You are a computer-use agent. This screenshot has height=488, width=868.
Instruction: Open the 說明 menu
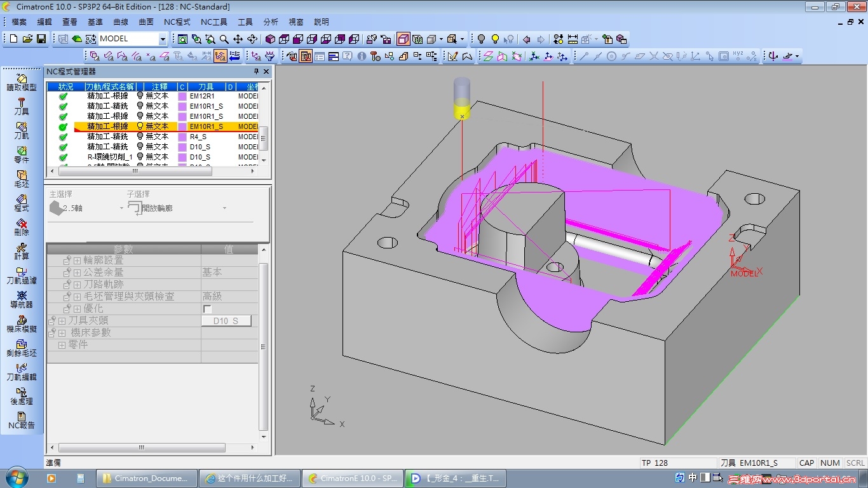322,22
